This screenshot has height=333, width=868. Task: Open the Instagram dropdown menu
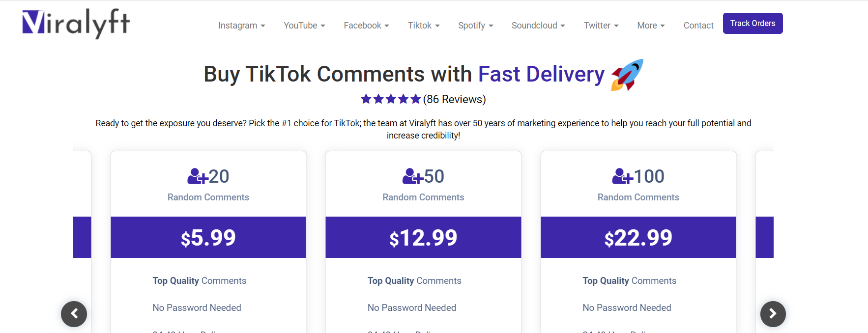(x=242, y=26)
